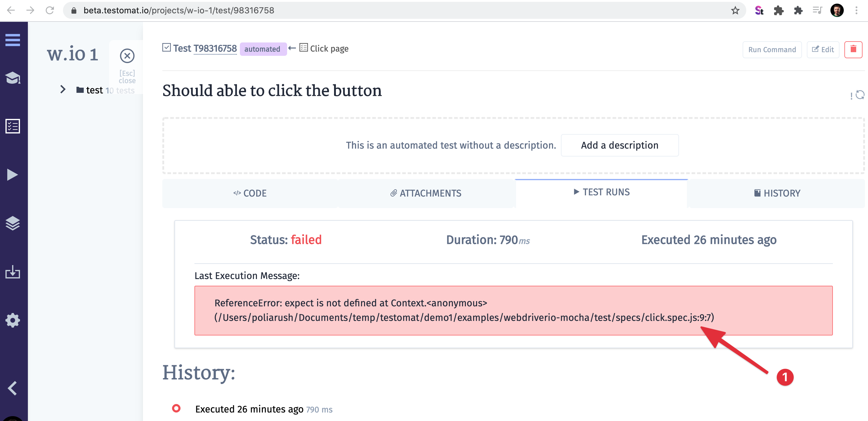The image size is (868, 421).
Task: Toggle the Test T98316758 checkbox
Action: click(x=167, y=47)
